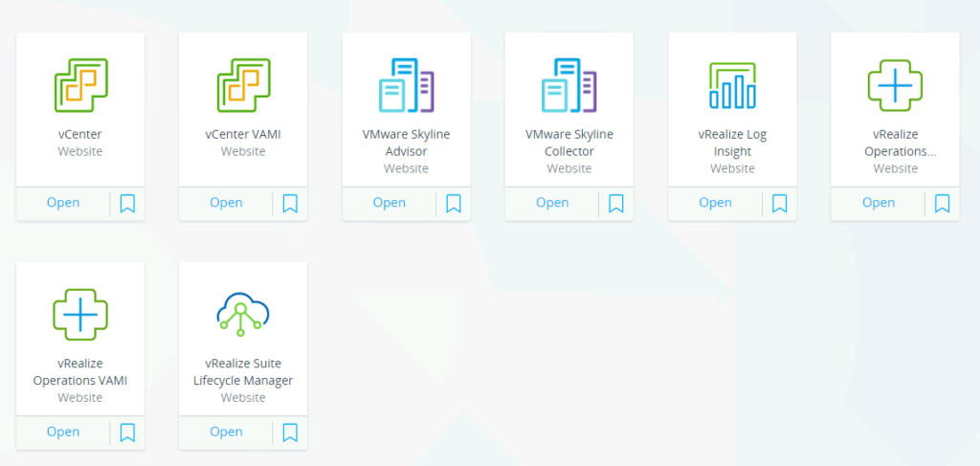This screenshot has width=980, height=466.
Task: Click the 'VMware Skyline Collector' title
Action: coord(569,143)
